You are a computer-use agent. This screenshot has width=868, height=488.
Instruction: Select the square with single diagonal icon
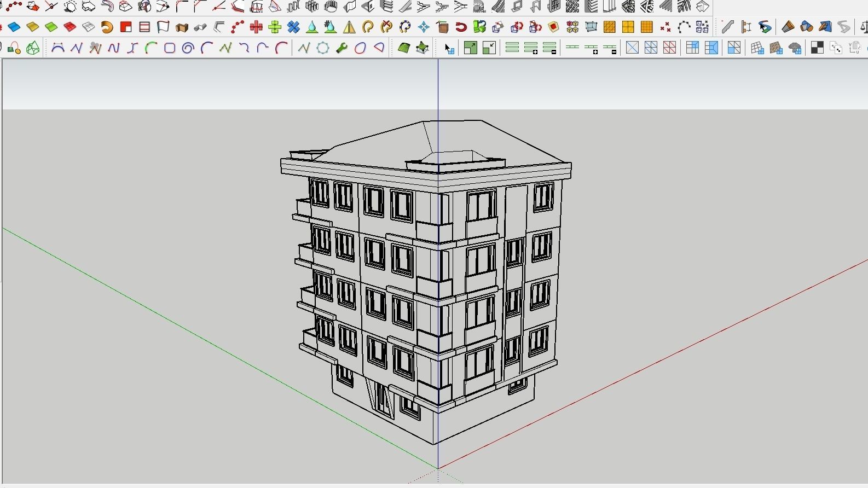632,48
